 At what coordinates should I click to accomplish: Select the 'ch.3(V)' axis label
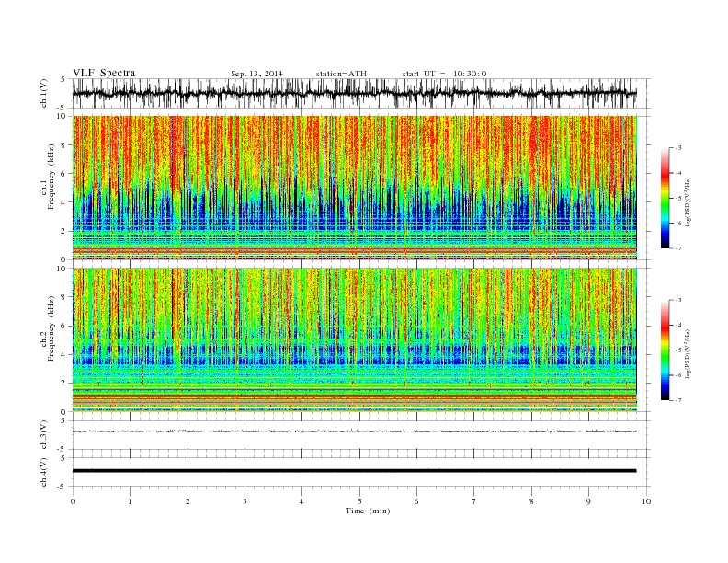click(44, 435)
